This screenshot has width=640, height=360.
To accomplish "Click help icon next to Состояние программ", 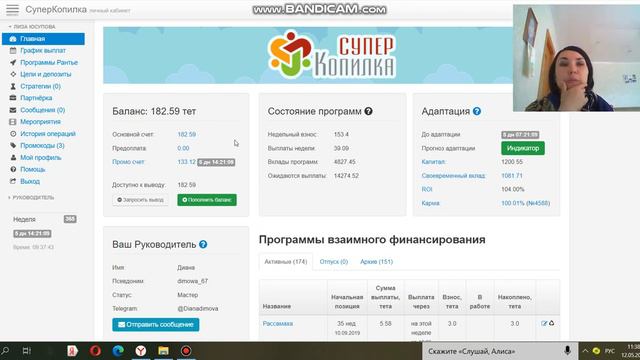I will tap(369, 111).
